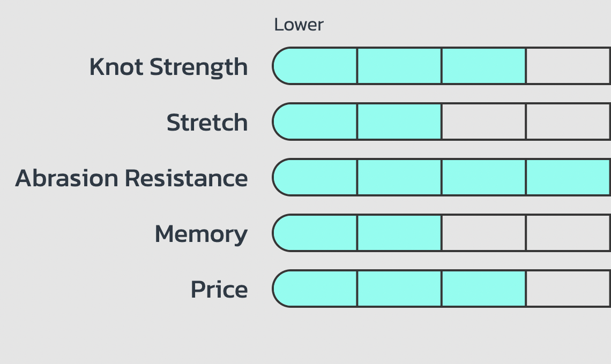This screenshot has width=611, height=364.
Task: Select first segment of Abrasion Resistance bar
Action: click(x=315, y=177)
